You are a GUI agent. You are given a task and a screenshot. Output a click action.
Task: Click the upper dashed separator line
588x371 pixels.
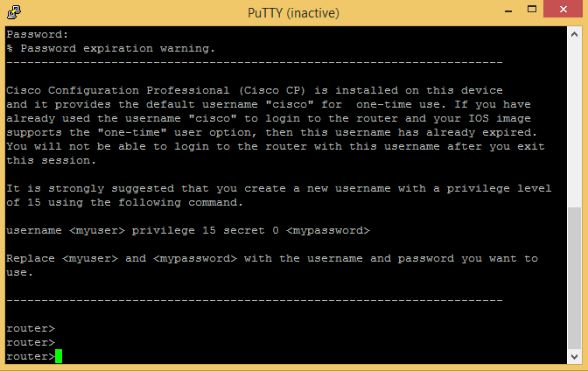(x=254, y=62)
